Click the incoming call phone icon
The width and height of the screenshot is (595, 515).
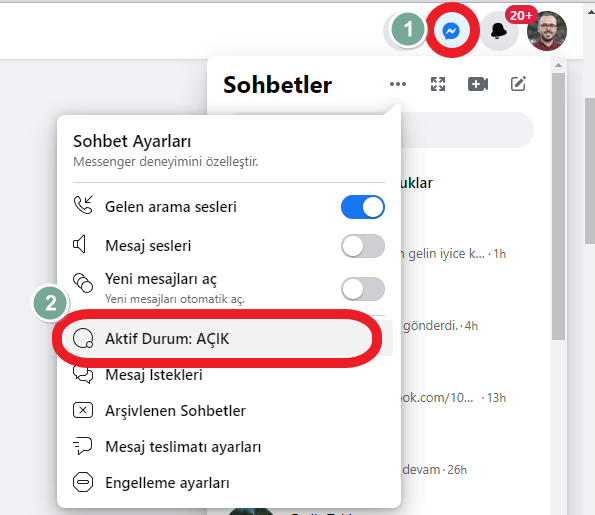83,205
